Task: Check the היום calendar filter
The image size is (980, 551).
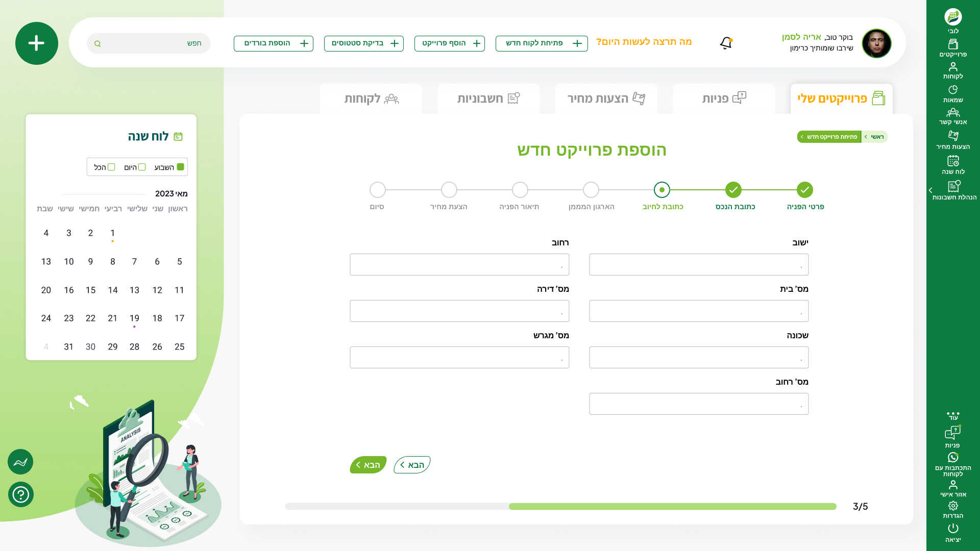Action: coord(142,167)
